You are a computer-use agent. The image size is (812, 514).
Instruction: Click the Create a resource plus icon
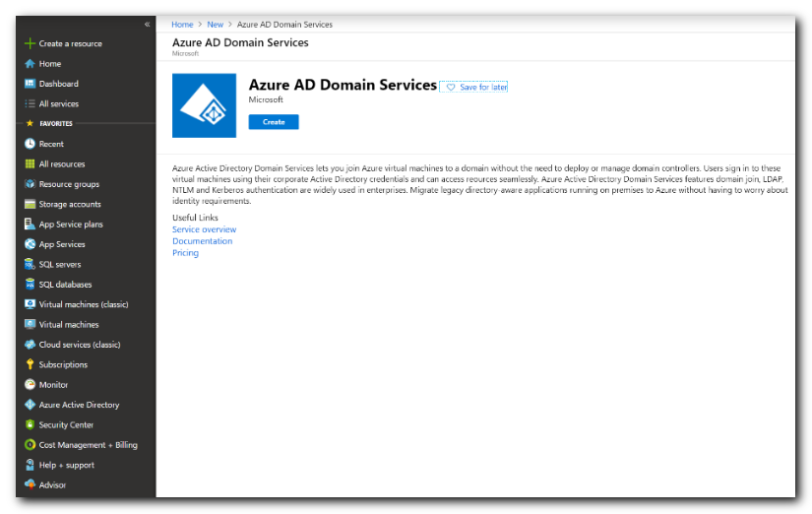[x=31, y=43]
